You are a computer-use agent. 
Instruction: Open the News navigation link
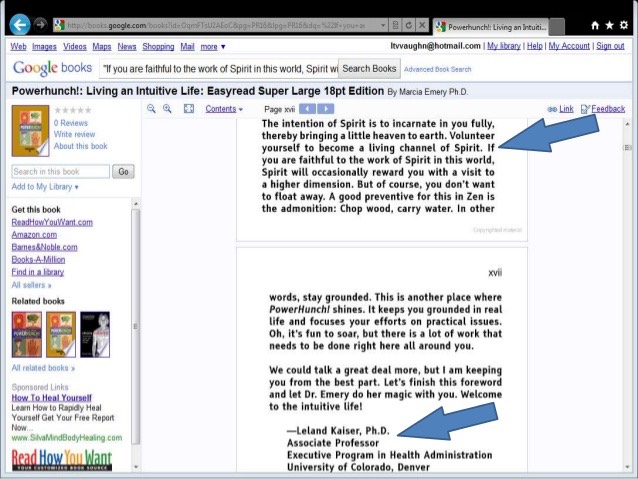(127, 47)
